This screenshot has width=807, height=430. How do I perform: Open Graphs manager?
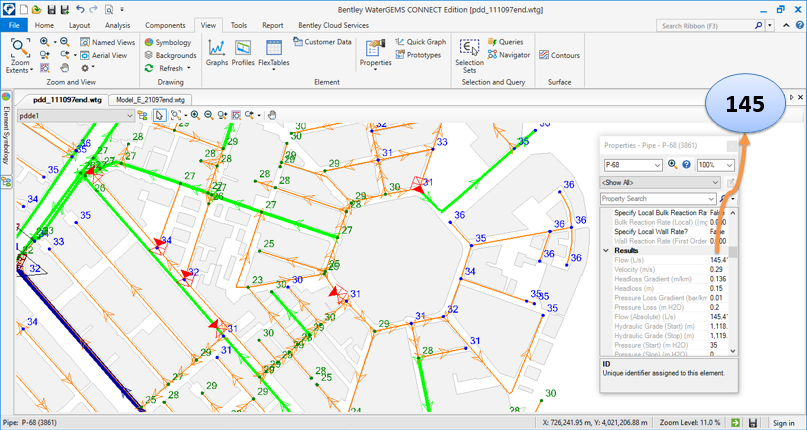tap(217, 54)
